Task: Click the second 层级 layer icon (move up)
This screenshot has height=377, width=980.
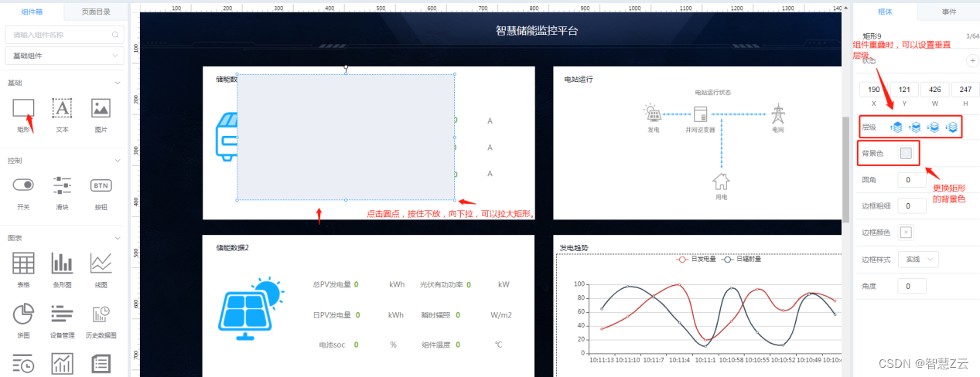Action: 915,127
